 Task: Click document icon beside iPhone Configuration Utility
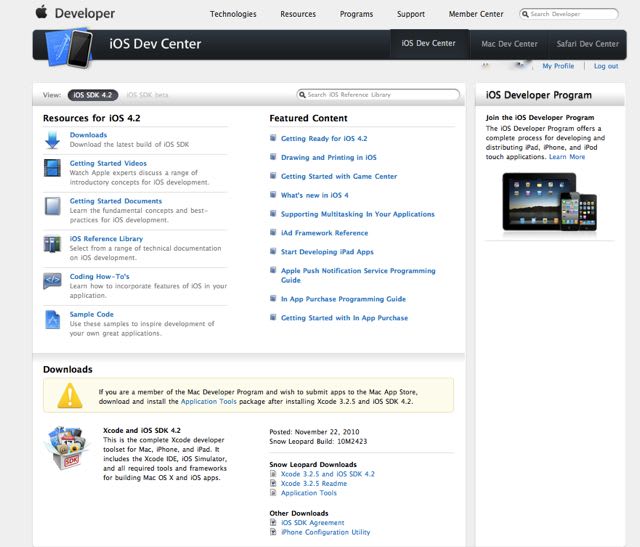coord(273,532)
